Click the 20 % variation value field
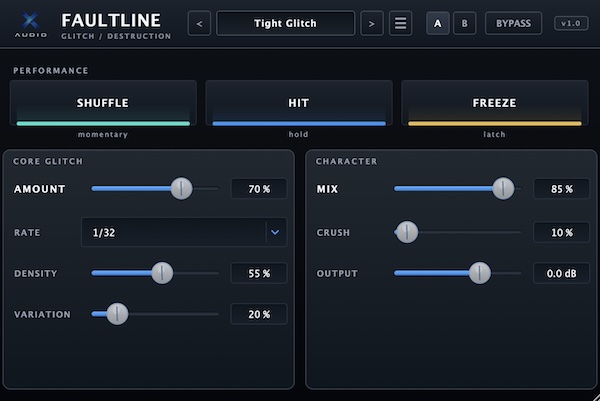 pos(259,314)
